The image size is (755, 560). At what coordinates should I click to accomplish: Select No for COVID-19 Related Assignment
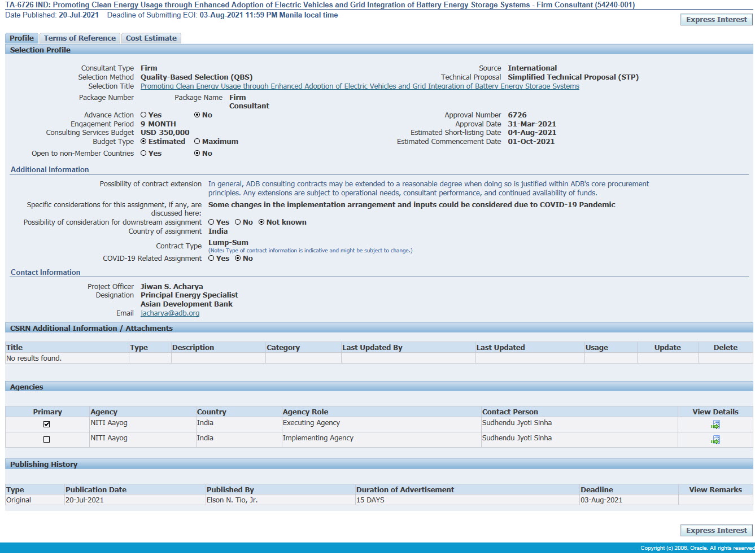click(x=238, y=258)
